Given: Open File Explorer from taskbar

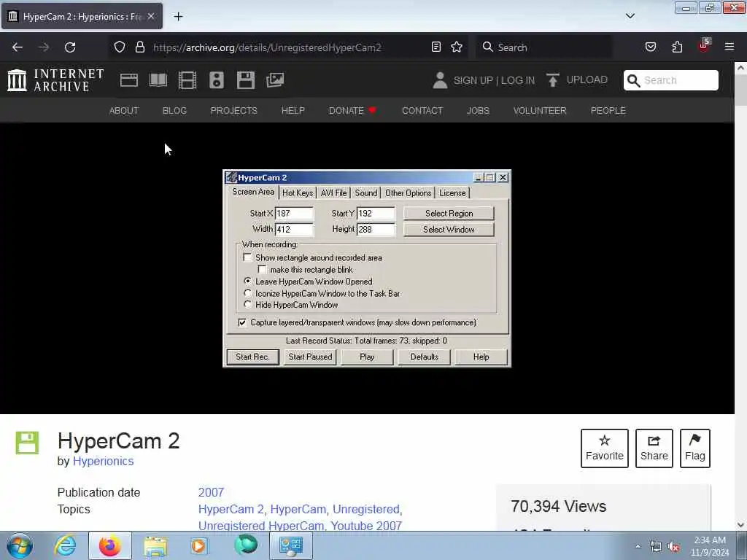Looking at the screenshot, I should click(x=155, y=545).
